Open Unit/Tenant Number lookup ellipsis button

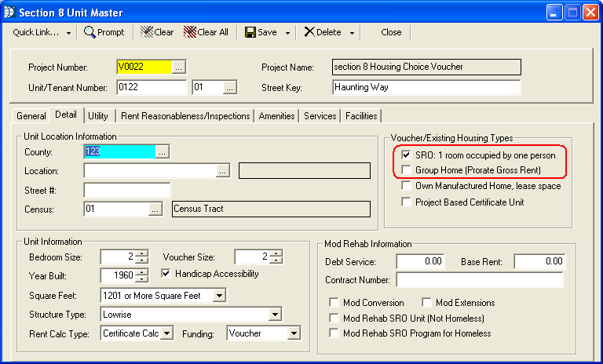point(229,88)
